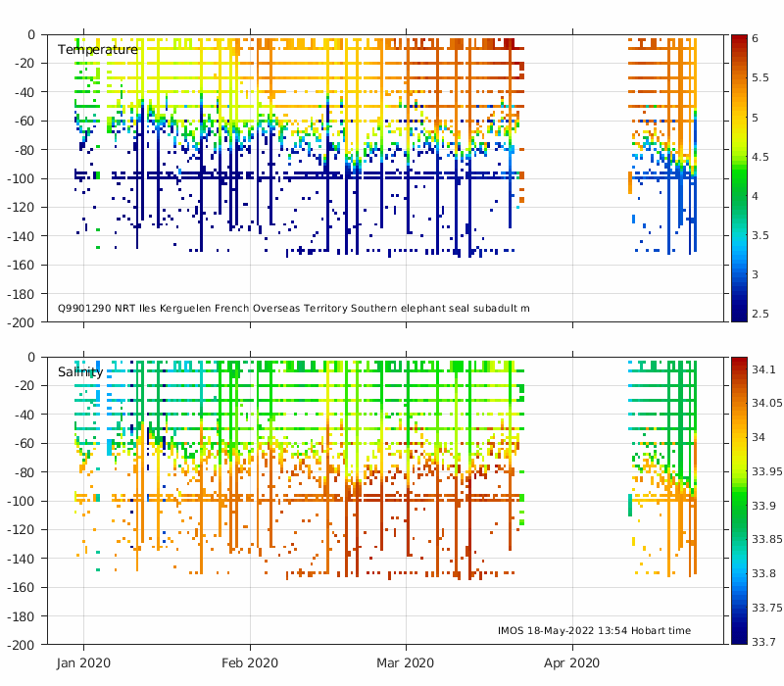This screenshot has height=686, width=784.
Task: Click the salinity colorbar at 33.7
Action: point(739,641)
